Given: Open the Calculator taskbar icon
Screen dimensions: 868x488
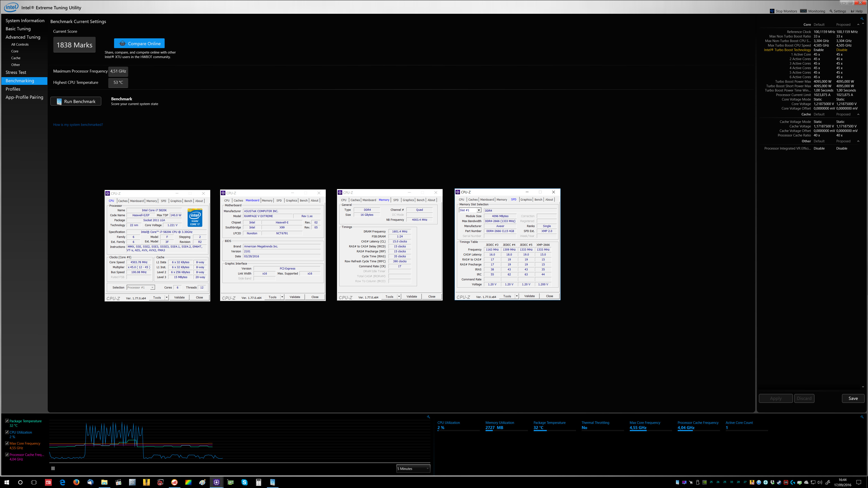Looking at the screenshot, I should coord(258,482).
